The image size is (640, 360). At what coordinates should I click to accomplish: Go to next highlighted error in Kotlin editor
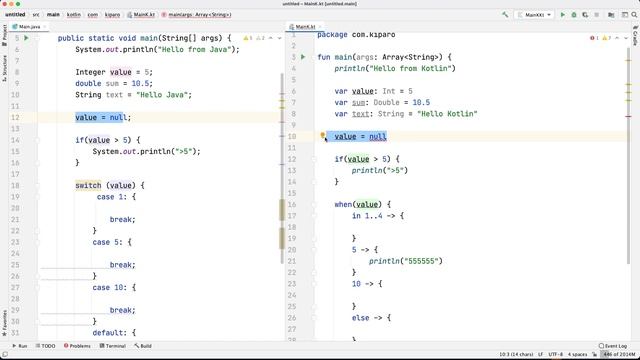(626, 38)
